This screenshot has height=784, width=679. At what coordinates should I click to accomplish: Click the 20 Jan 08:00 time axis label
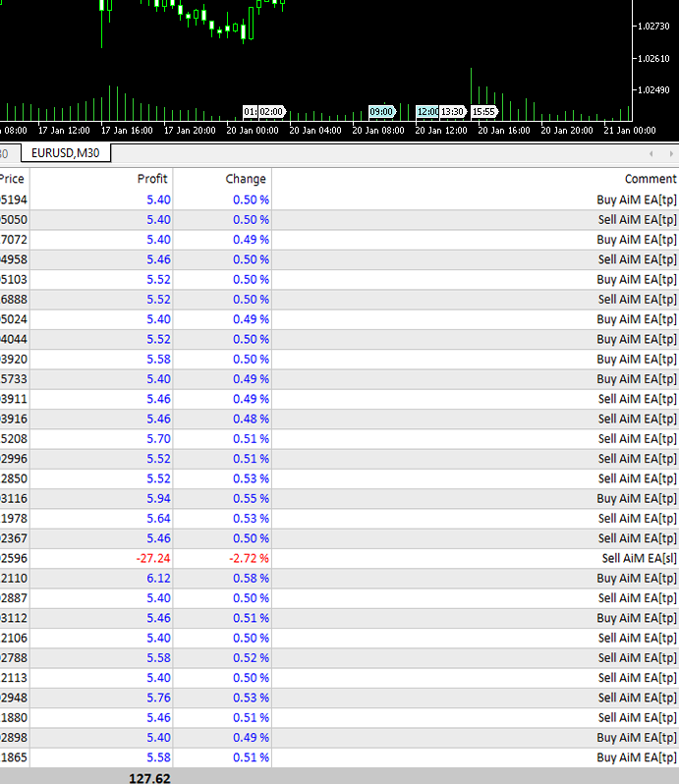coord(378,131)
